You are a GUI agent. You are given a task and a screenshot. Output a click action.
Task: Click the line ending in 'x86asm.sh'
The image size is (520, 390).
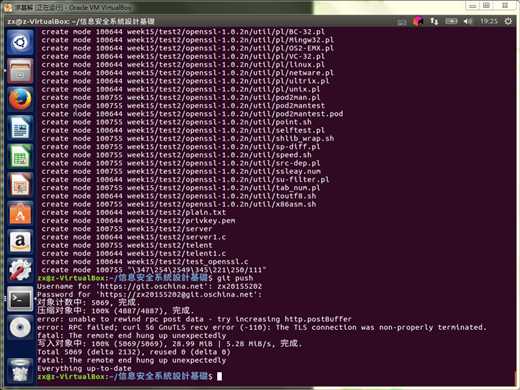[179, 204]
